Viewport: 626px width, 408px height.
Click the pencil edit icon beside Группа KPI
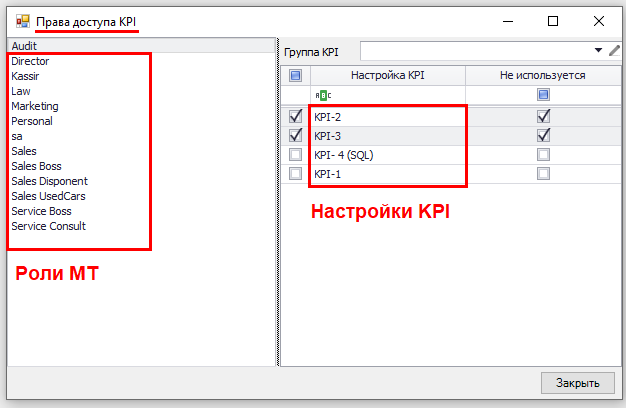point(614,50)
